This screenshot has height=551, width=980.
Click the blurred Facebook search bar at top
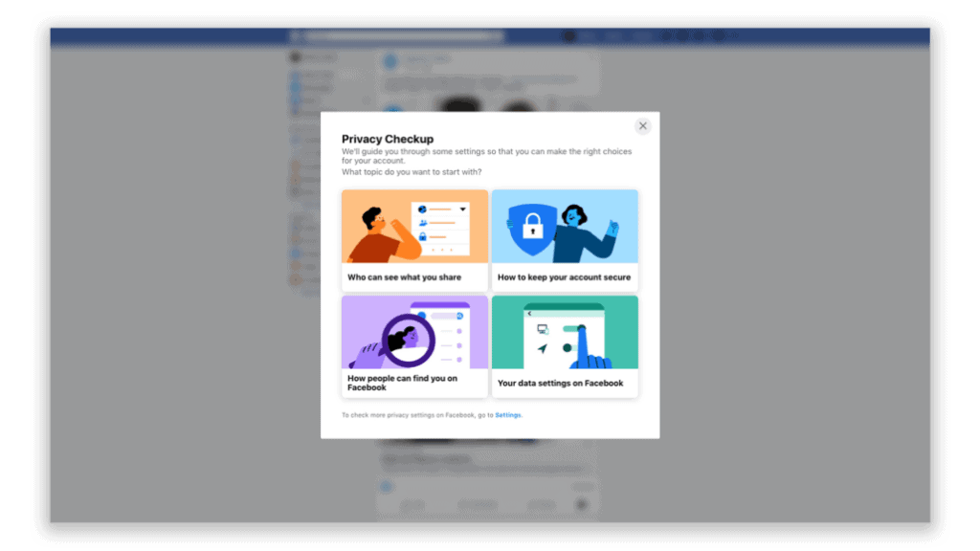click(x=403, y=36)
